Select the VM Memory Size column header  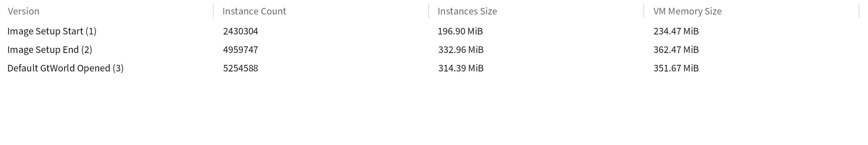point(687,11)
